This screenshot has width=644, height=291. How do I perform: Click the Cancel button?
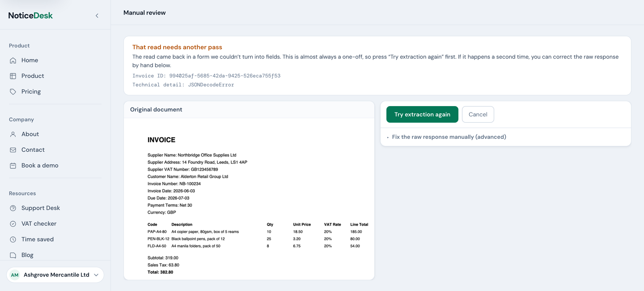[x=478, y=114]
